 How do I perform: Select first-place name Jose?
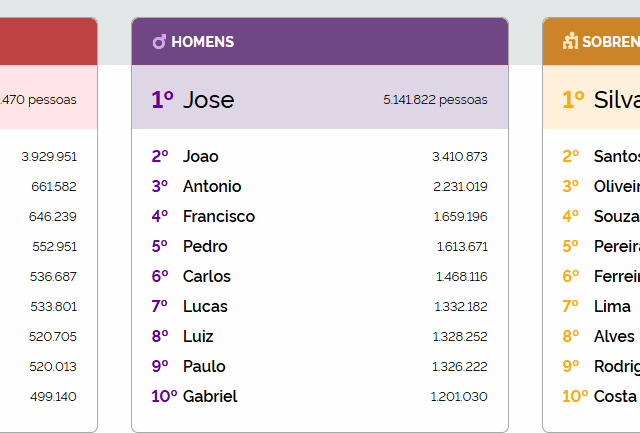tap(208, 99)
